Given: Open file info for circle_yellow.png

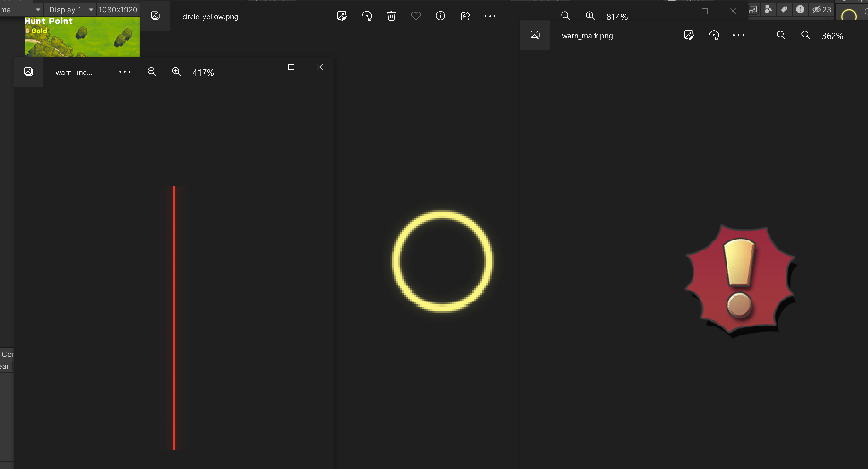Looking at the screenshot, I should point(440,16).
